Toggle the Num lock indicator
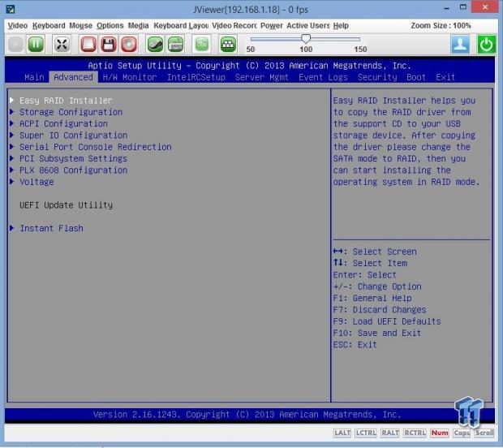This screenshot has width=503, height=448. pos(440,433)
